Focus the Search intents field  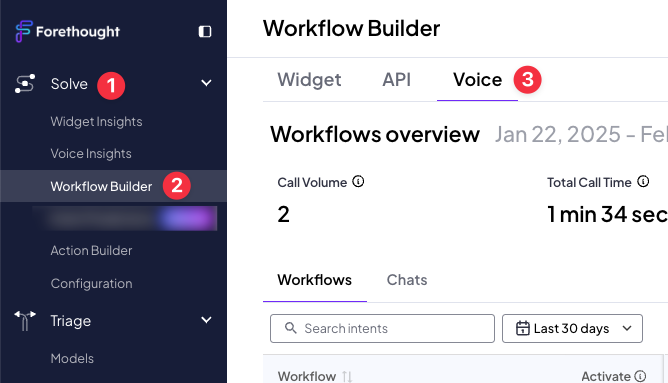[x=382, y=328]
